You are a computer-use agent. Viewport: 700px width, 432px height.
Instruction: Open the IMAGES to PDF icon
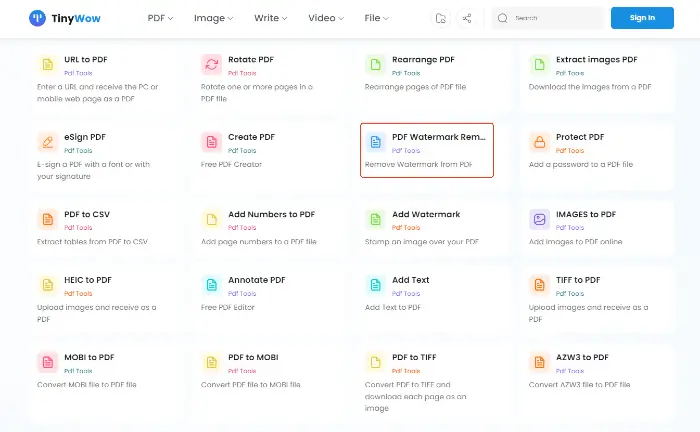pos(539,219)
